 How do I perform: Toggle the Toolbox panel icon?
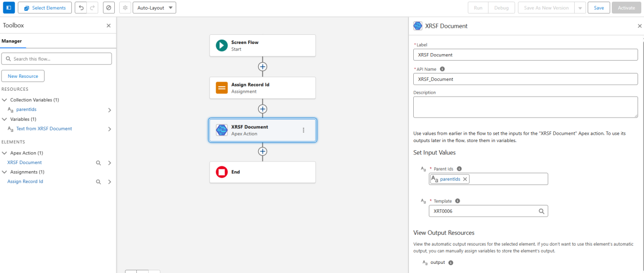(x=9, y=8)
